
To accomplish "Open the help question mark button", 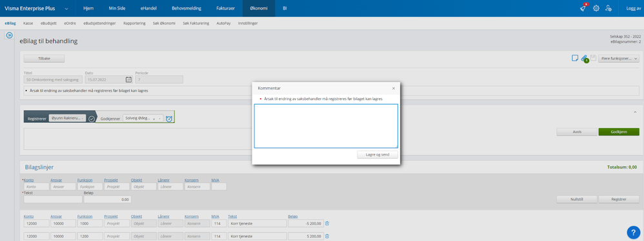I will pos(633,232).
